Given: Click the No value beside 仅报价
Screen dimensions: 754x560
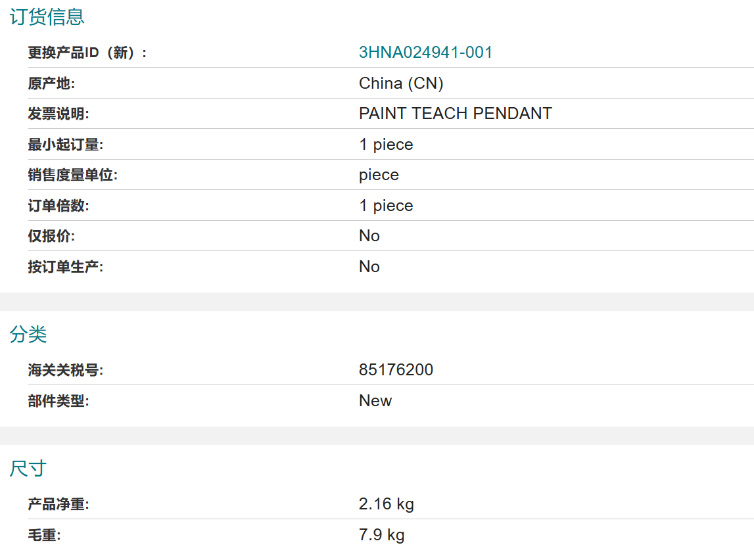Looking at the screenshot, I should 369,236.
